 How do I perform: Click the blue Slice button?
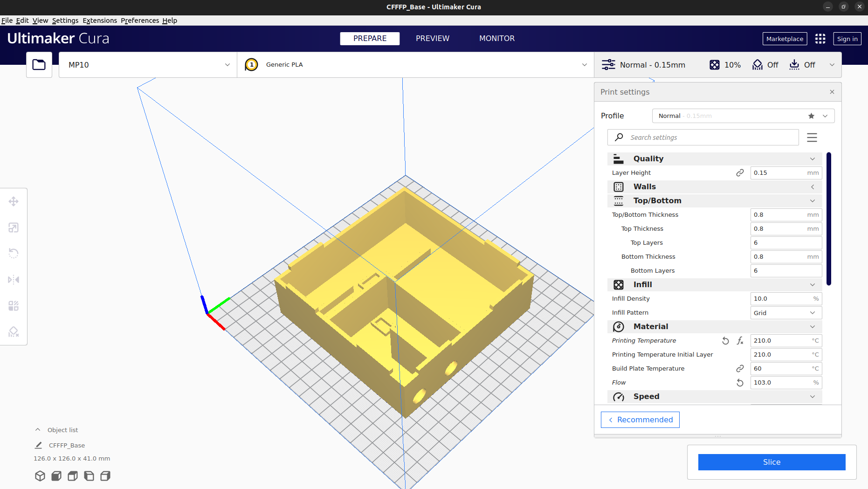772,462
